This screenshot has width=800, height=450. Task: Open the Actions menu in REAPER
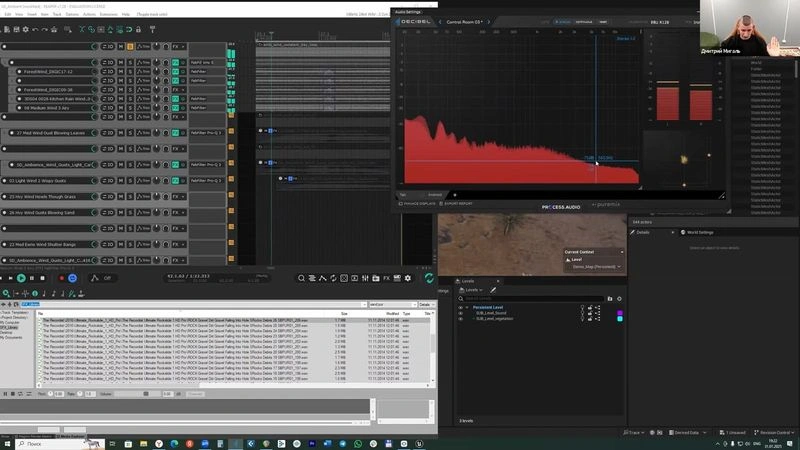(x=89, y=14)
